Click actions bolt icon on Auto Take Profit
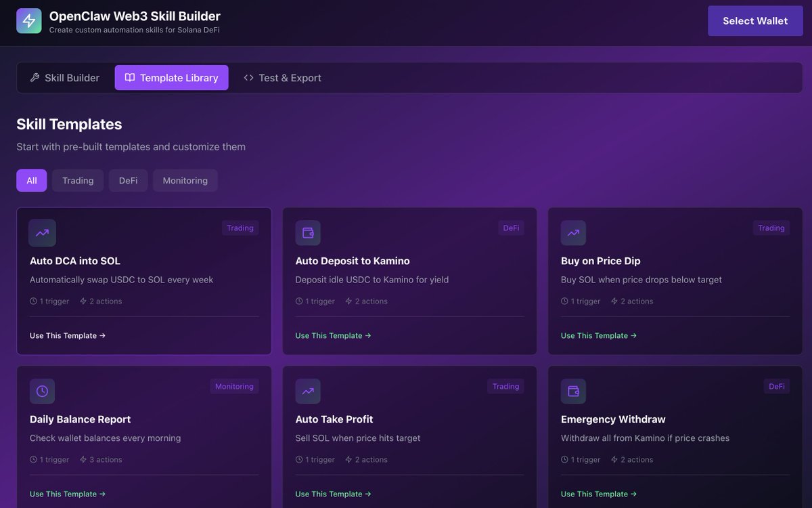 pyautogui.click(x=349, y=460)
